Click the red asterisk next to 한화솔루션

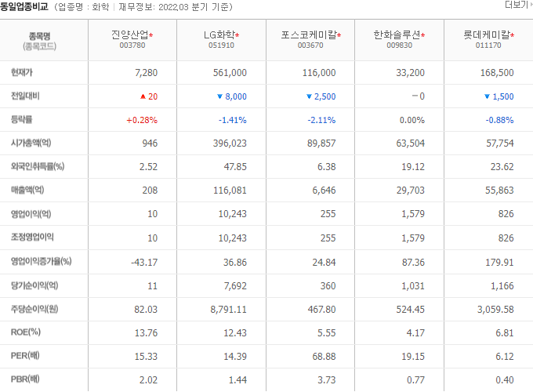click(x=422, y=35)
